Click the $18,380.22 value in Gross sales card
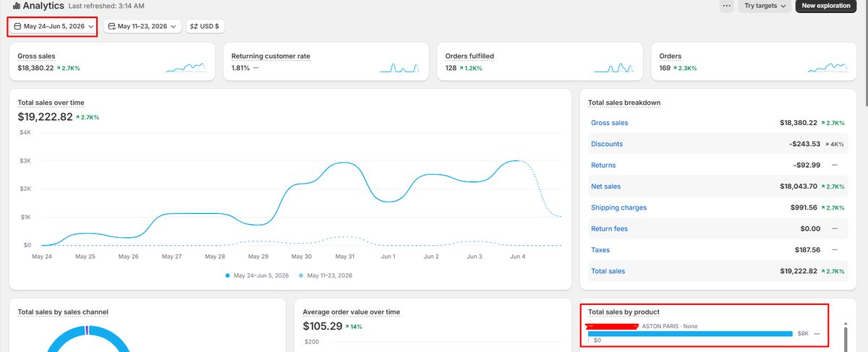 35,68
